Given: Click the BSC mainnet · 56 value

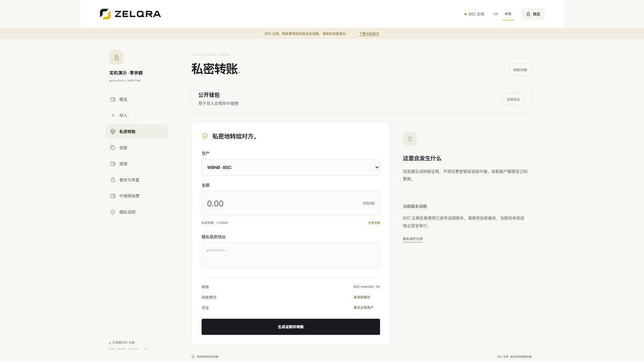Looking at the screenshot, I should 367,287.
